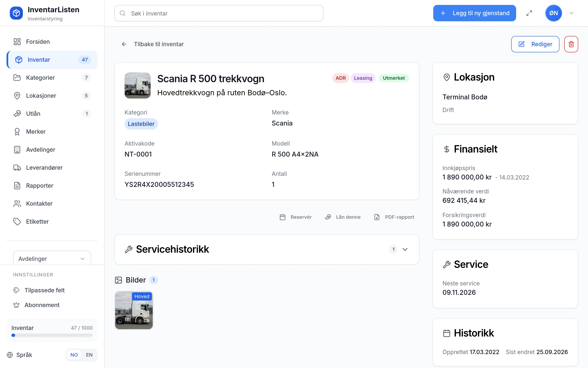The height and width of the screenshot is (368, 588).
Task: Click Terminal Bodø location text
Action: (465, 97)
